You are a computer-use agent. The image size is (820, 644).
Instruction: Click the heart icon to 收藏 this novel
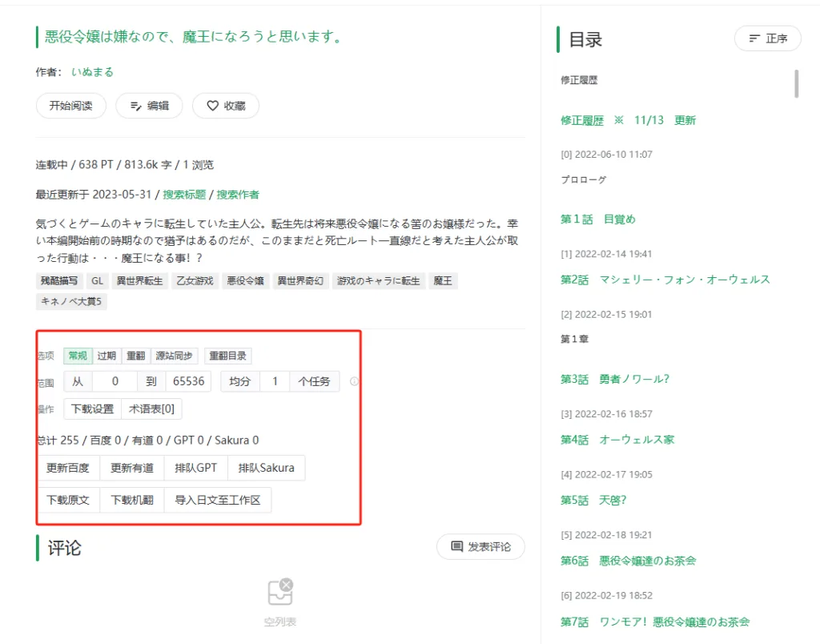tap(212, 106)
